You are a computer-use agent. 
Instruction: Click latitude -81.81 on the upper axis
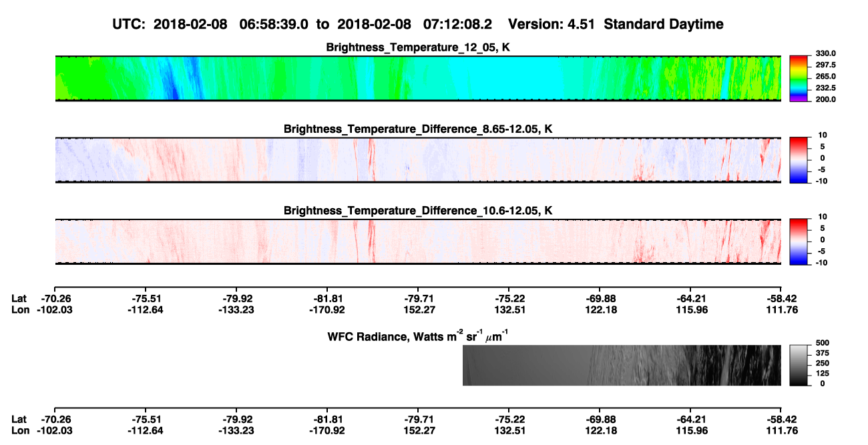(x=327, y=298)
